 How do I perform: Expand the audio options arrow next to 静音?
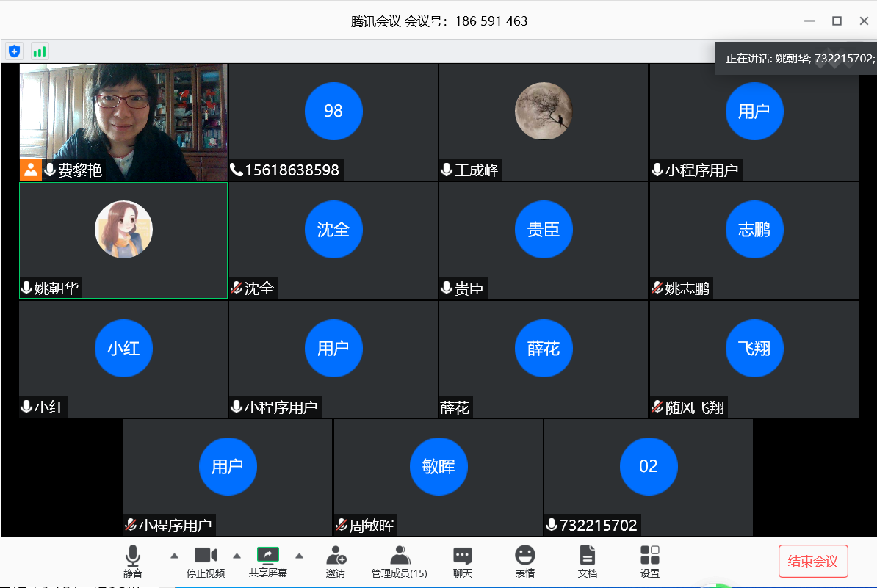(x=173, y=554)
